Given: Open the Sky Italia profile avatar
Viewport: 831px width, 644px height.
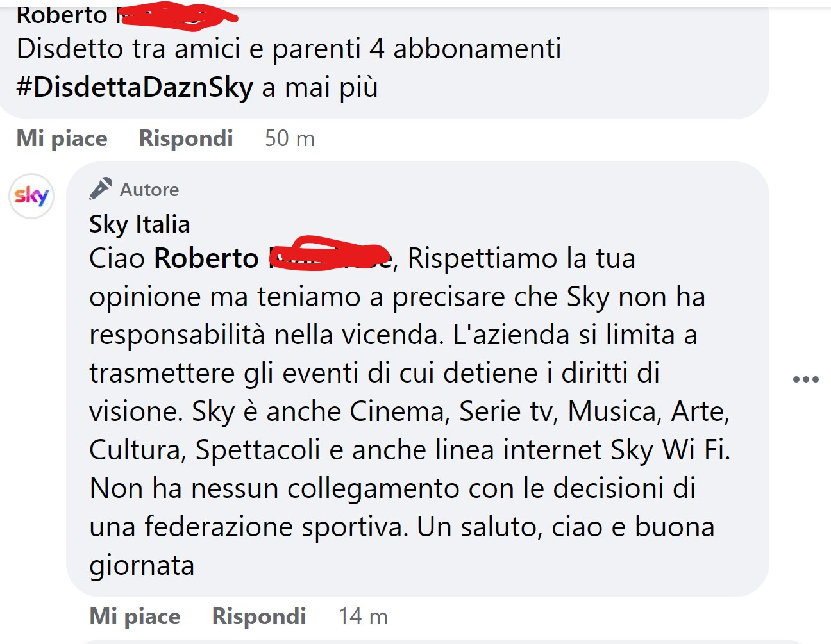Looking at the screenshot, I should [31, 196].
